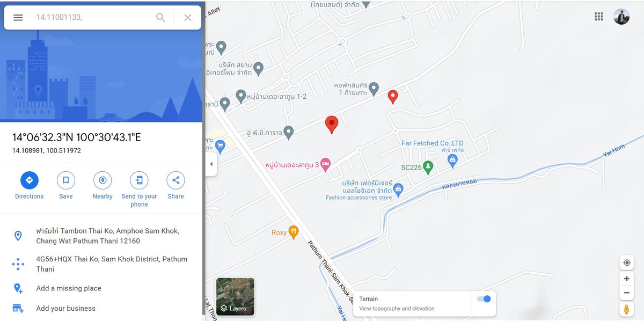
Task: Send location to your phone
Action: (139, 180)
